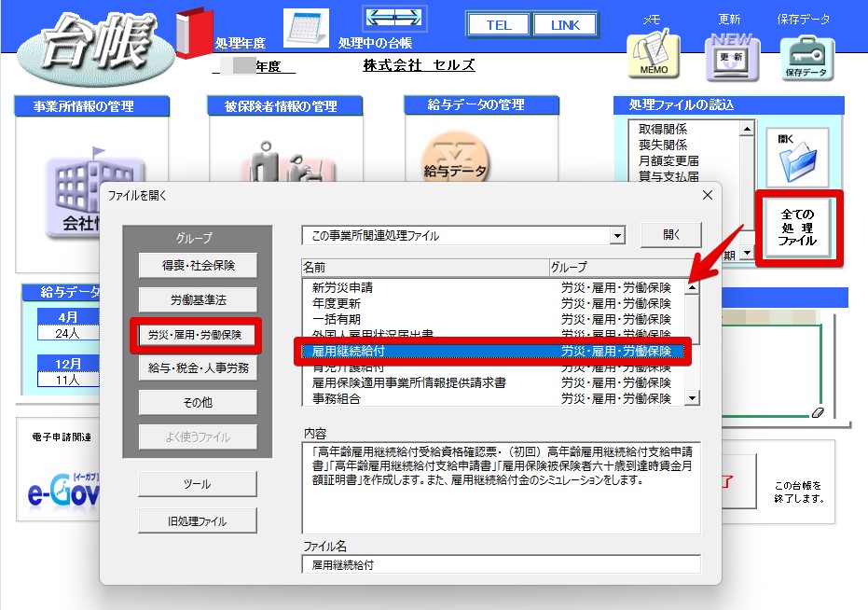Viewport: 868px width, 610px height.
Task: Select 喪失関係 in 処理ファイルの読込 list
Action: point(663,146)
